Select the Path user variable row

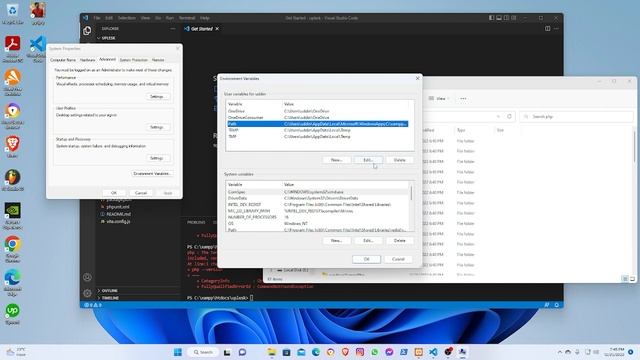(x=318, y=124)
